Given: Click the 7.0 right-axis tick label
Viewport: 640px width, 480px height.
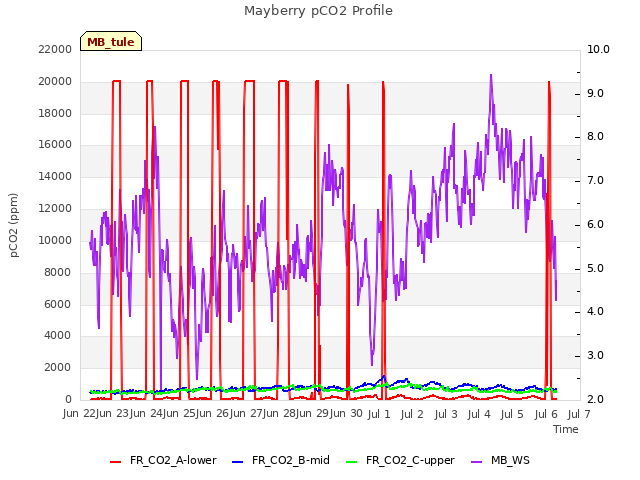Looking at the screenshot, I should pos(596,181).
